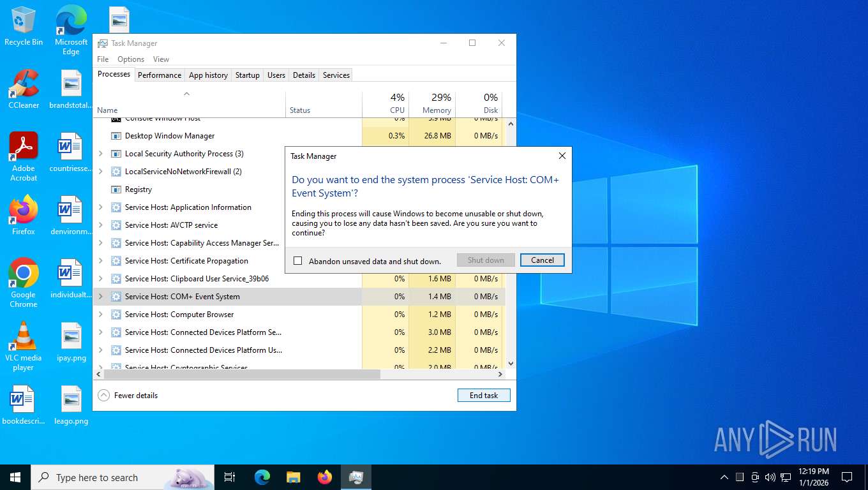
Task: Click Certificate Propagation gear icon
Action: click(116, 261)
